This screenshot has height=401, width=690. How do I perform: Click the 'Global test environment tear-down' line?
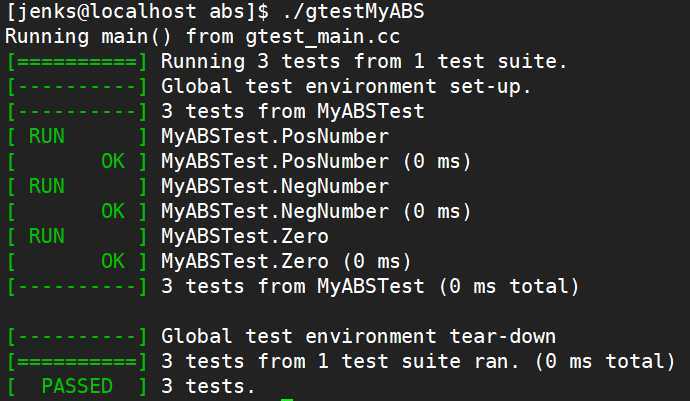pyautogui.click(x=359, y=337)
